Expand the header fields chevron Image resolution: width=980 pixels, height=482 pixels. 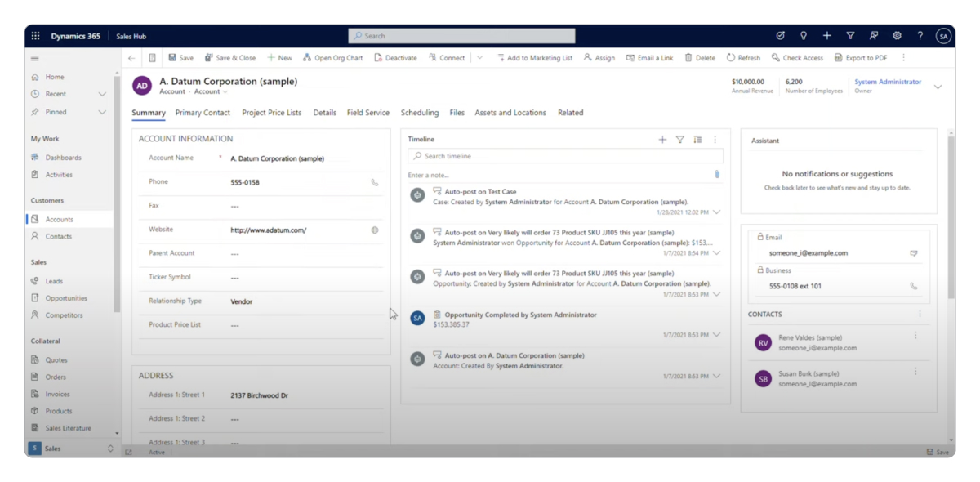938,87
